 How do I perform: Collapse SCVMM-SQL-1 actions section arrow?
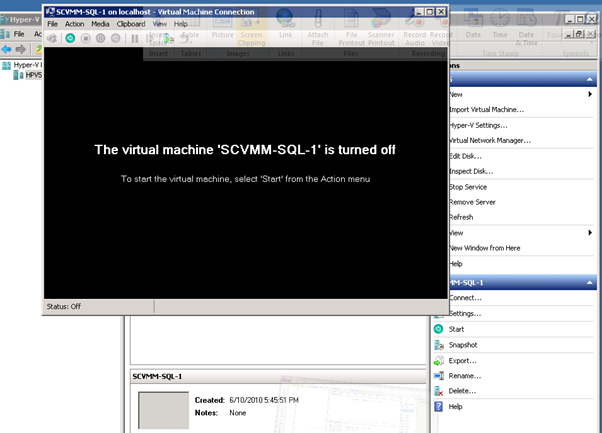click(590, 283)
